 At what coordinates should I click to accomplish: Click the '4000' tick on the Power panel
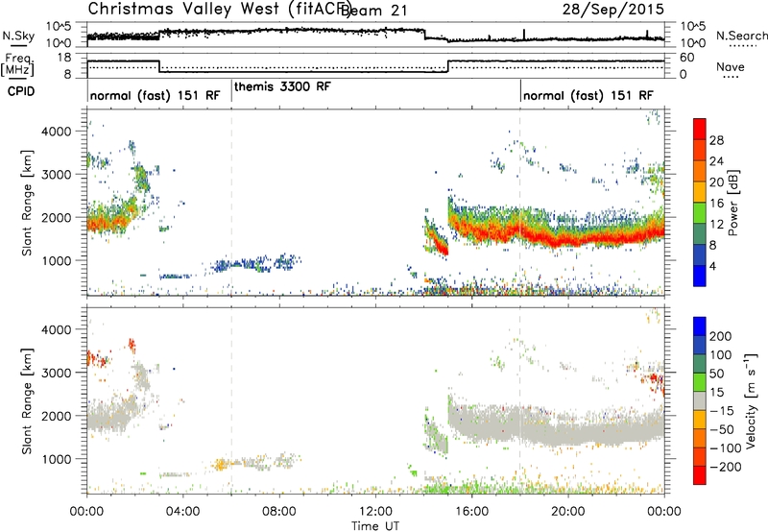coord(57,132)
